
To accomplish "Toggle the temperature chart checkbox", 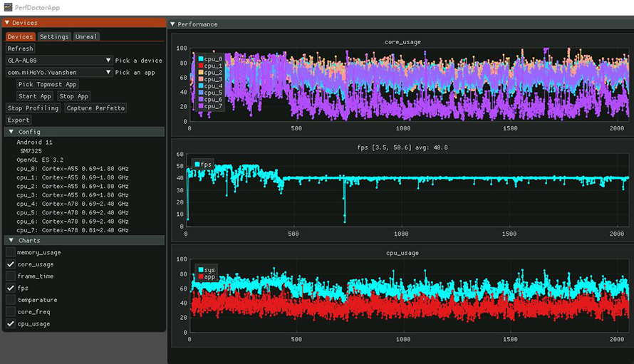I will 11,300.
